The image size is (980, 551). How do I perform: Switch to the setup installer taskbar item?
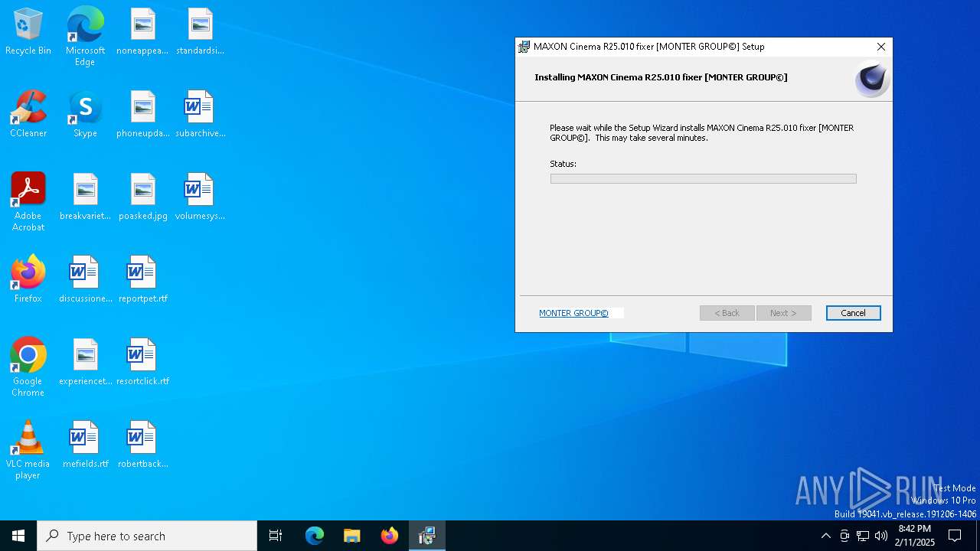coord(427,536)
